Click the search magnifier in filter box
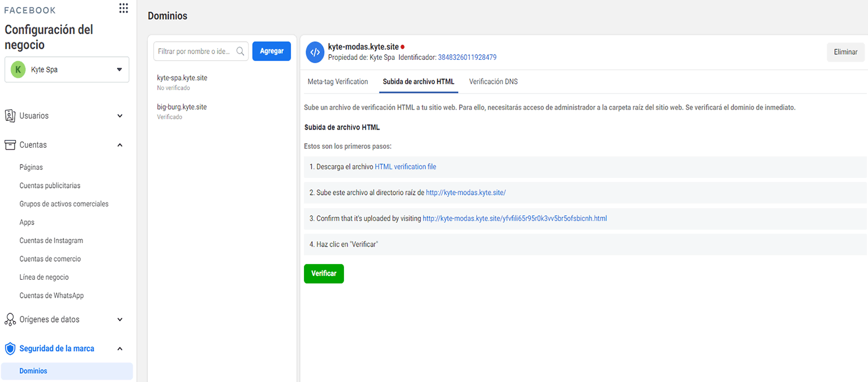This screenshot has height=382, width=868. (240, 51)
